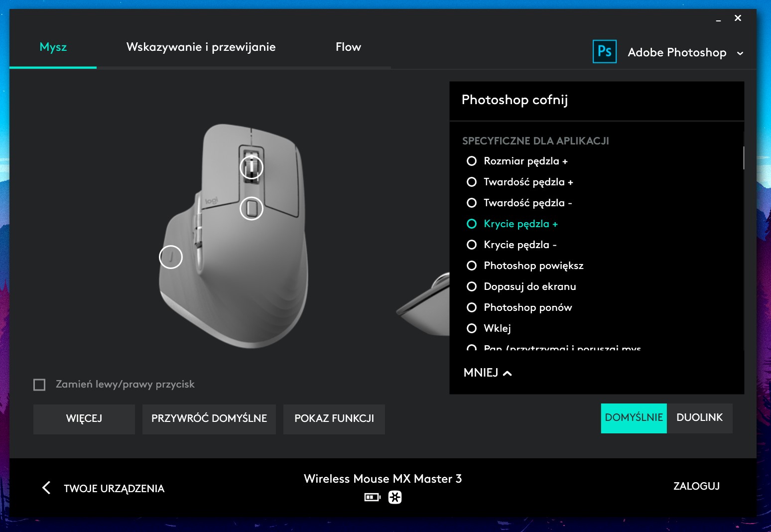Open the Wskazywanie i przewijanie tab
The image size is (771, 532).
tap(201, 47)
